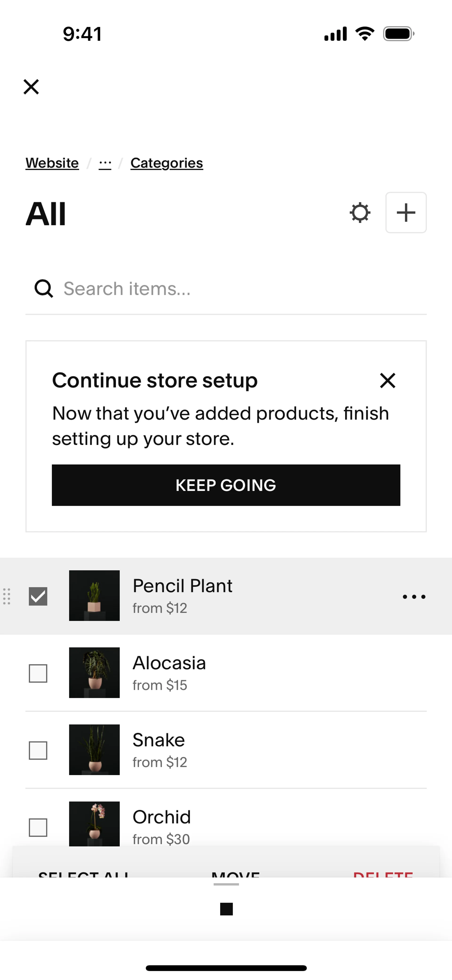Add a new product with plus button

pos(406,213)
